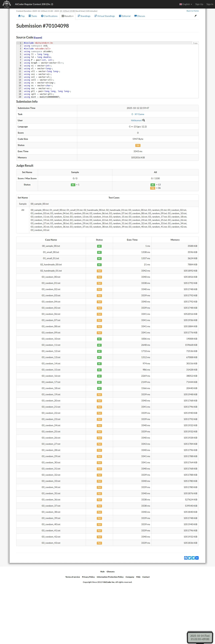Click TLE badge for 03_random_00.txt
This screenshot has height=644, width=215.
99,277
